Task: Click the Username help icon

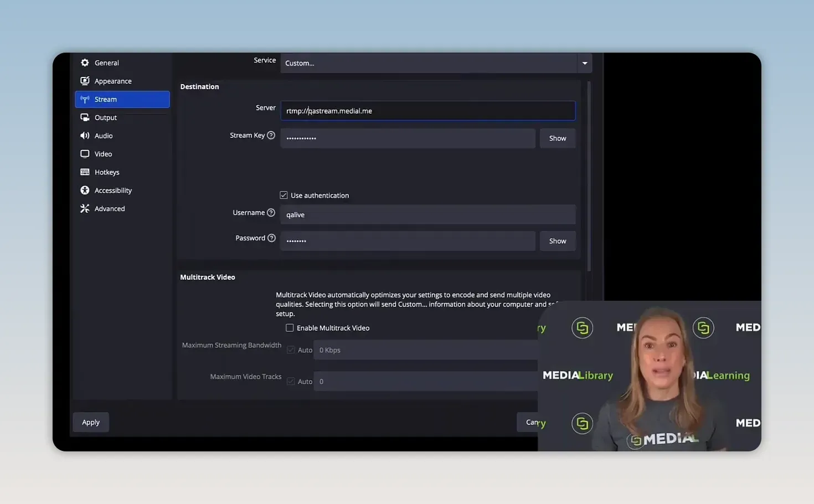Action: [271, 213]
